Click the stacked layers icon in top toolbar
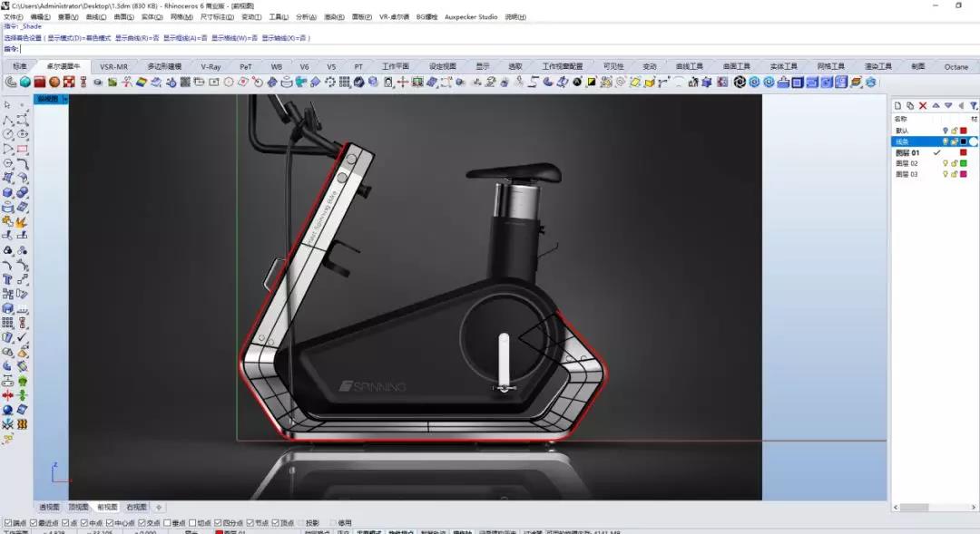This screenshot has width=980, height=534. pyautogui.click(x=856, y=82)
